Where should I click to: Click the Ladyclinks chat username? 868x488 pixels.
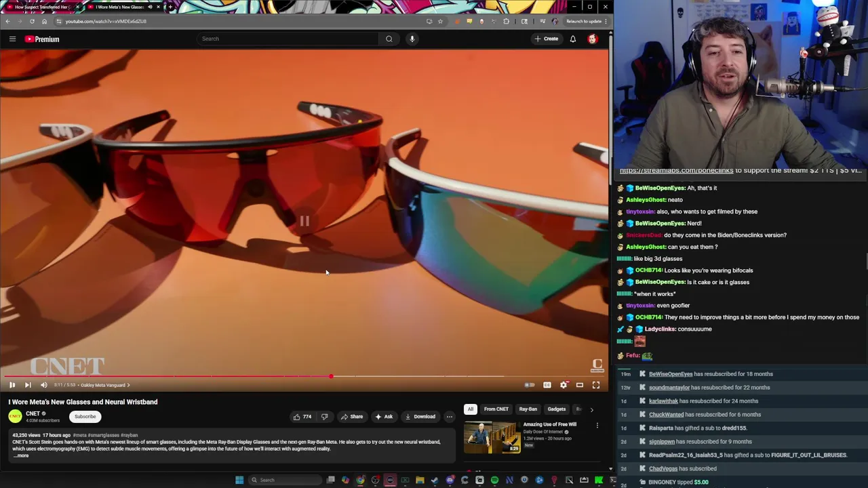point(659,329)
